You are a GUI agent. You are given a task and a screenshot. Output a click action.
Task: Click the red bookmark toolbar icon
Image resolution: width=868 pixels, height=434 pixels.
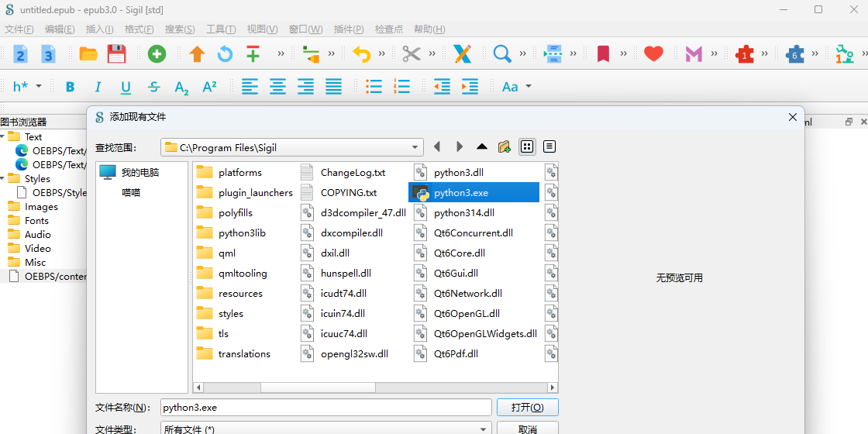point(604,53)
